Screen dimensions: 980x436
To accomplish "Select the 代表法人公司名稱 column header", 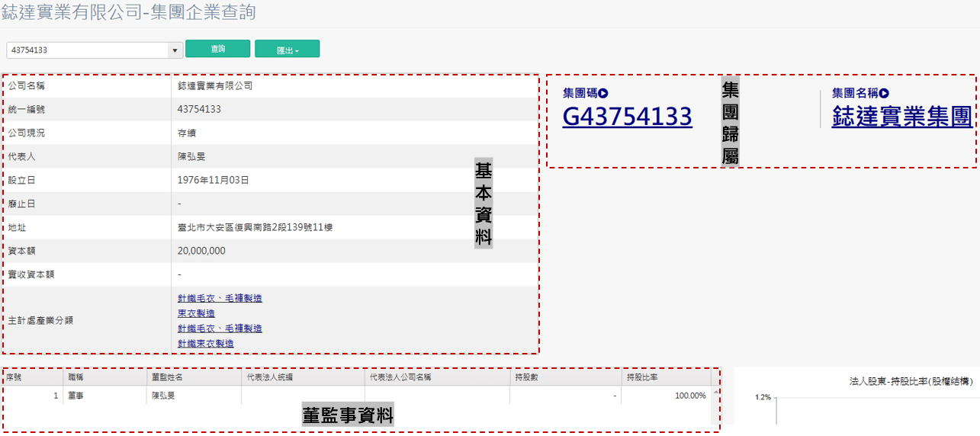I will tap(436, 377).
